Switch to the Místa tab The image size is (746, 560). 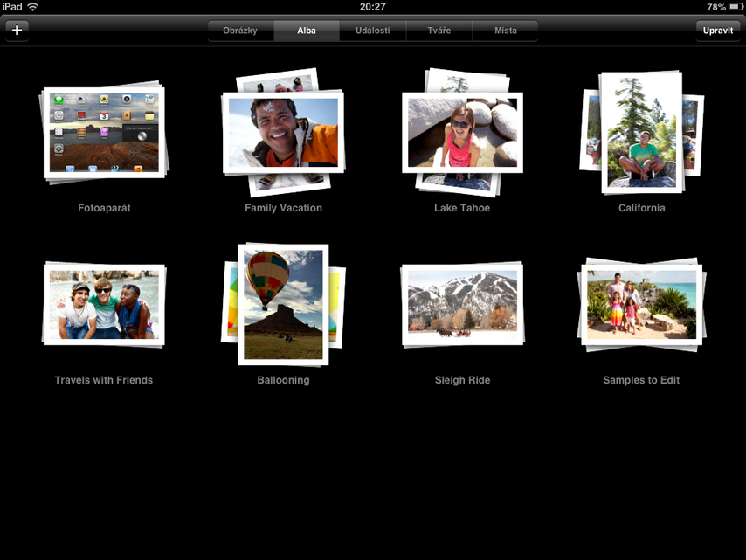pyautogui.click(x=506, y=30)
